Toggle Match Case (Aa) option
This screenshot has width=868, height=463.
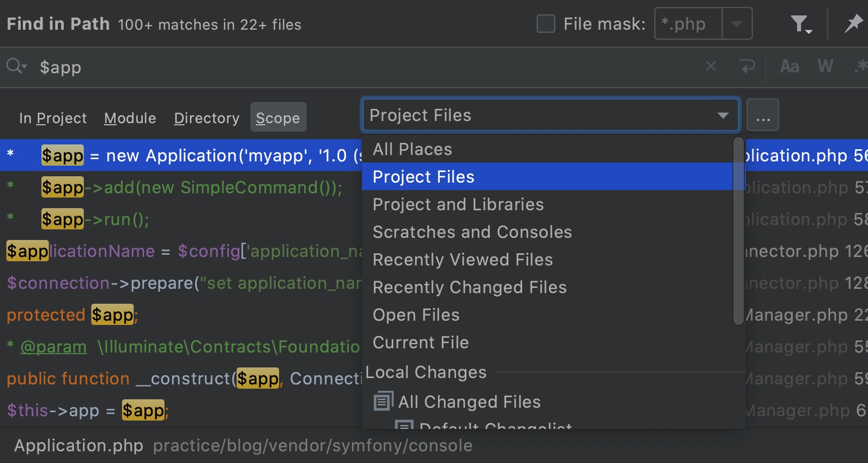[789, 66]
